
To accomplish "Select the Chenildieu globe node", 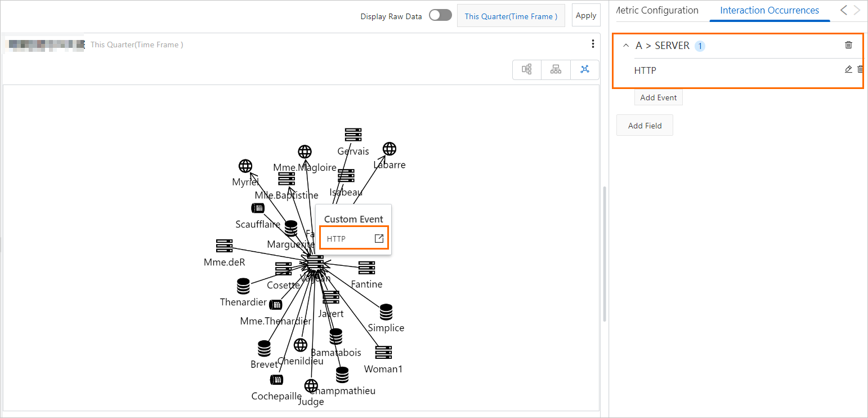I will click(301, 345).
